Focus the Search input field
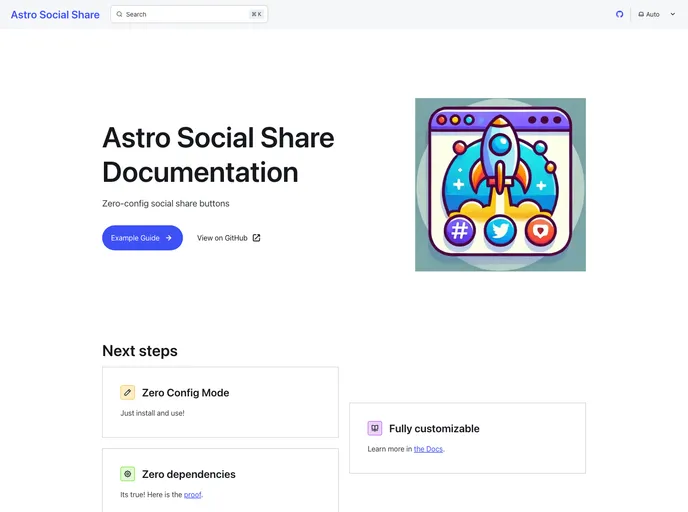 189,14
